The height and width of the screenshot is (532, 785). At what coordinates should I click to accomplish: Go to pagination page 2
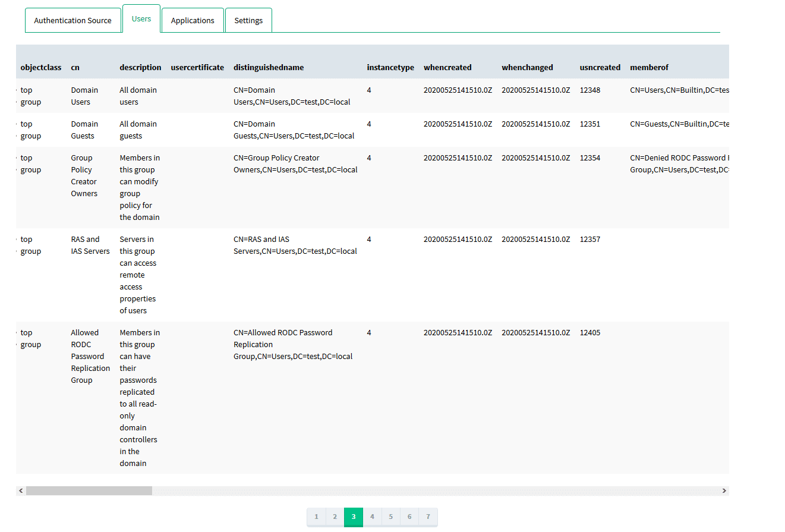click(x=335, y=517)
